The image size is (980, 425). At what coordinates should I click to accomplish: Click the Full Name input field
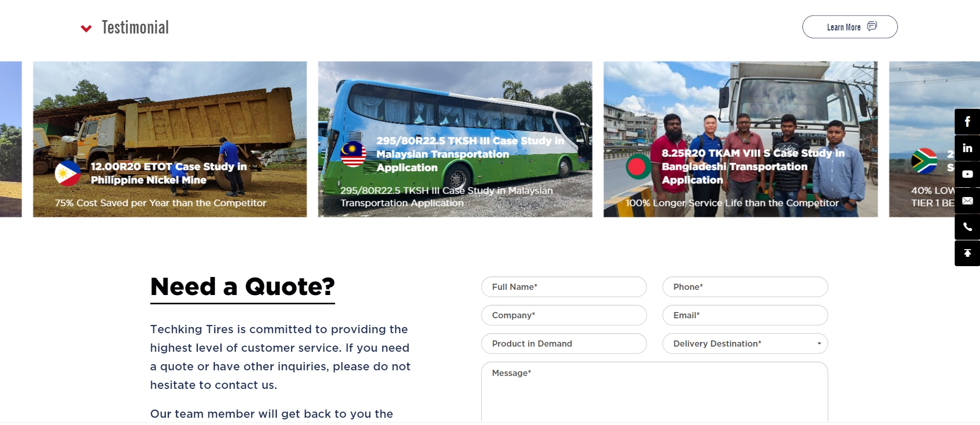pyautogui.click(x=564, y=287)
